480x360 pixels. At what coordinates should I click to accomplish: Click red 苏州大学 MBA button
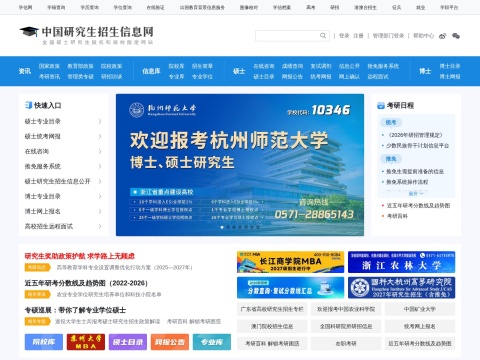86,342
